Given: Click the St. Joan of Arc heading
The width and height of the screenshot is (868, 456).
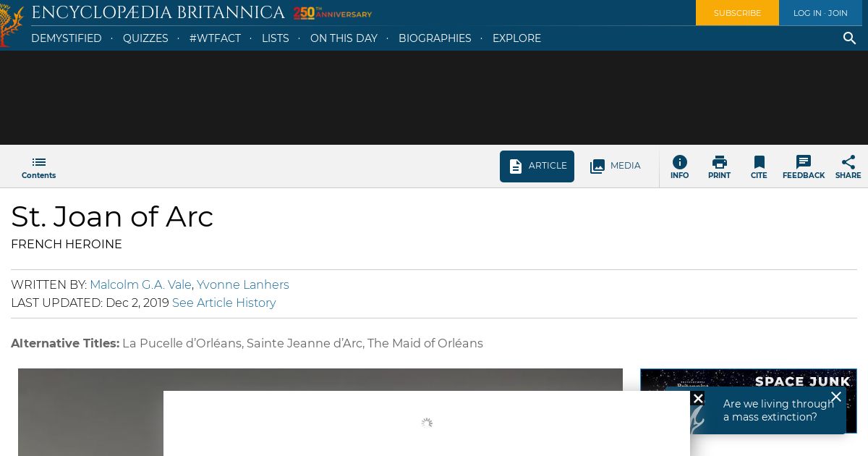Looking at the screenshot, I should click(112, 216).
